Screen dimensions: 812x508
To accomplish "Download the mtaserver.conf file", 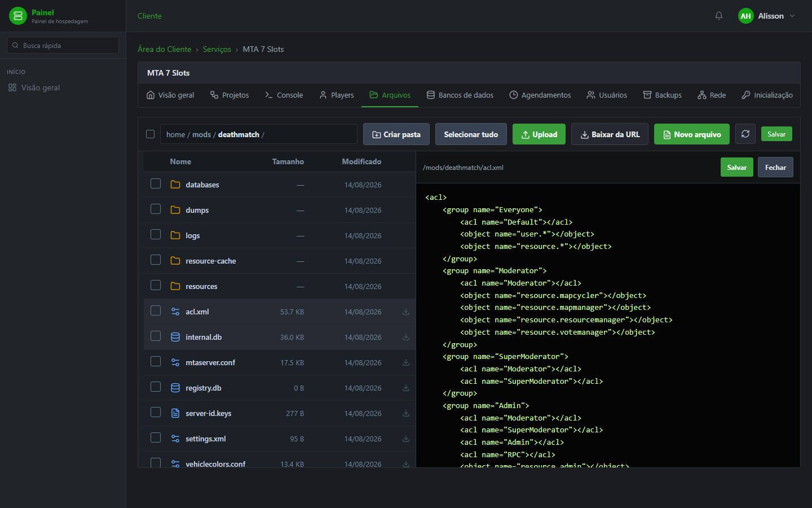I will [x=406, y=362].
